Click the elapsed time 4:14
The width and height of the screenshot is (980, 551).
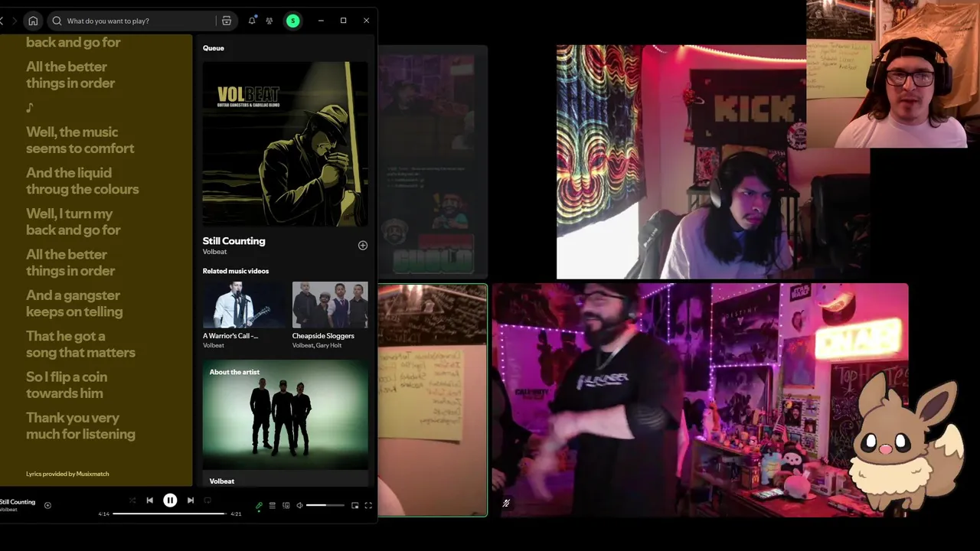pos(104,514)
